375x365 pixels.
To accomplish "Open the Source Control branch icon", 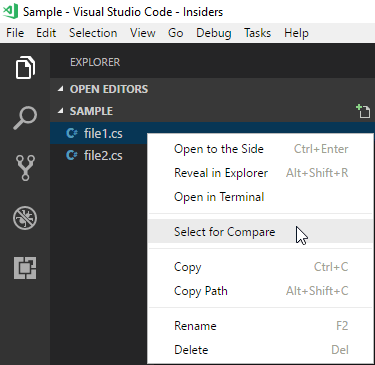I will (x=25, y=168).
